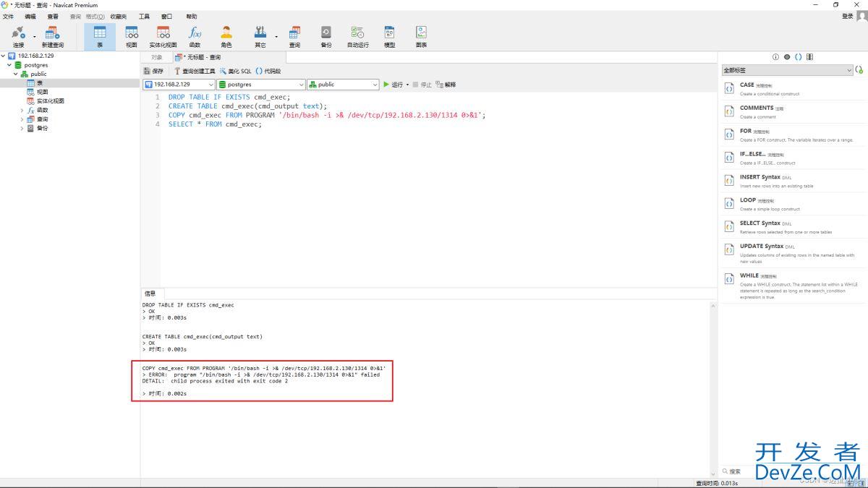Image resolution: width=868 pixels, height=488 pixels.
Task: Click the 代码段 code snippet button
Action: coord(268,71)
